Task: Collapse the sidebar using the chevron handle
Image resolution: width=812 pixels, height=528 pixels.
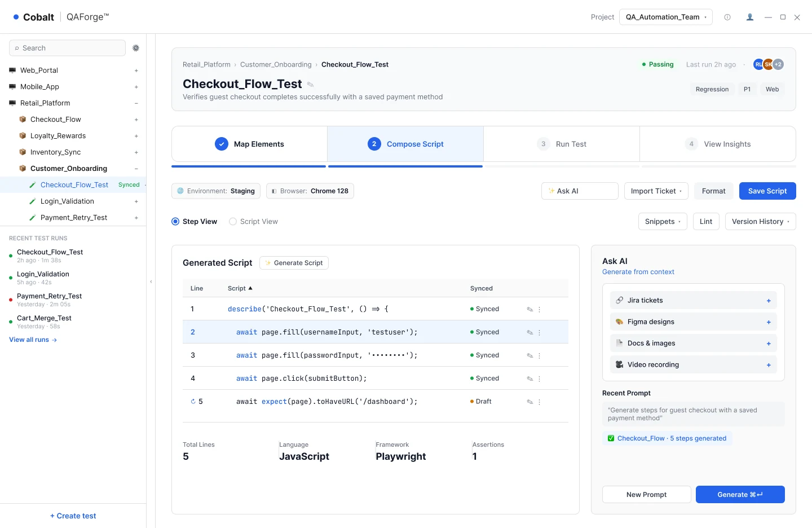Action: 151,281
